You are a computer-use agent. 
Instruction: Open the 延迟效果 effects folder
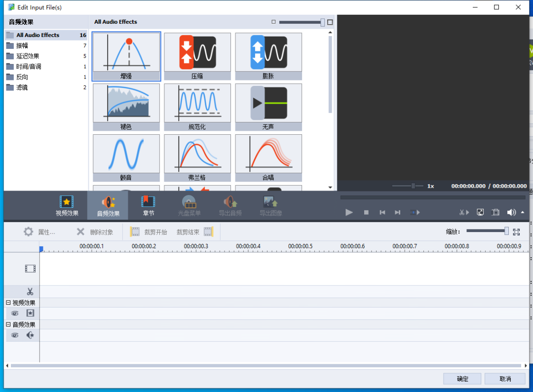pos(46,56)
